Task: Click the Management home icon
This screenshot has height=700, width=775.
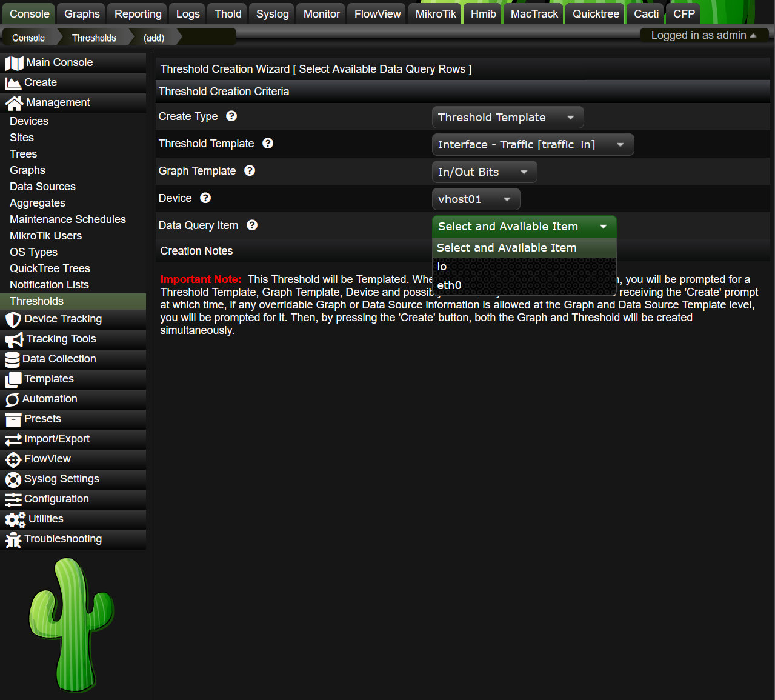Action: 14,103
